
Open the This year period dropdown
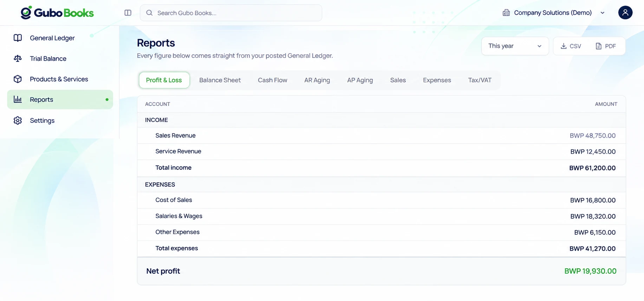(x=515, y=46)
